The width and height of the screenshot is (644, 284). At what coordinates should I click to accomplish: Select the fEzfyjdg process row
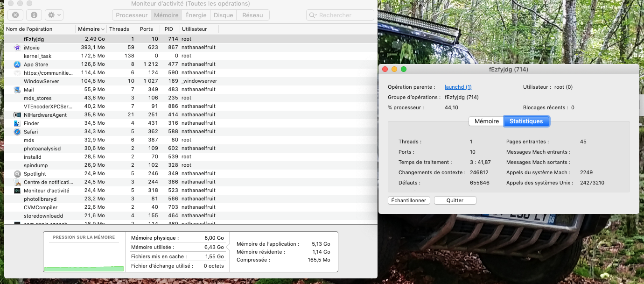click(x=190, y=39)
